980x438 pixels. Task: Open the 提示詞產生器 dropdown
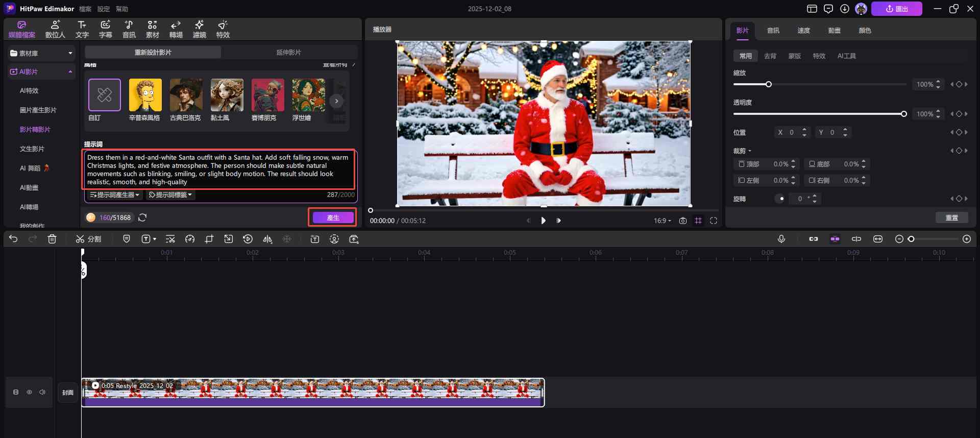pyautogui.click(x=115, y=195)
